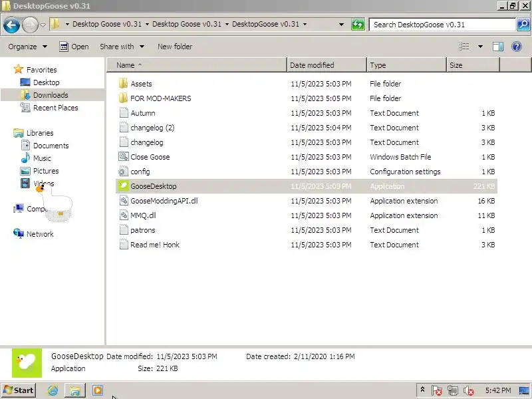Click the 221 KB size of GooseDesktop
The width and height of the screenshot is (532, 399).
coord(484,186)
